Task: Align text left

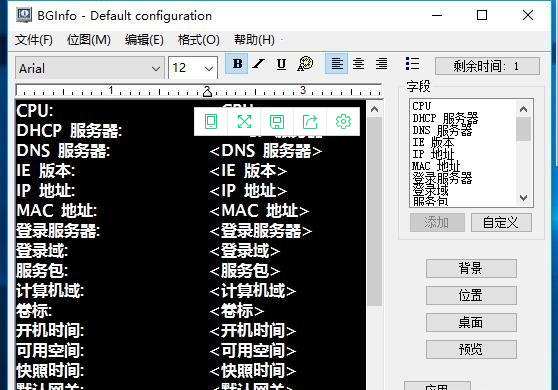Action: pyautogui.click(x=337, y=64)
